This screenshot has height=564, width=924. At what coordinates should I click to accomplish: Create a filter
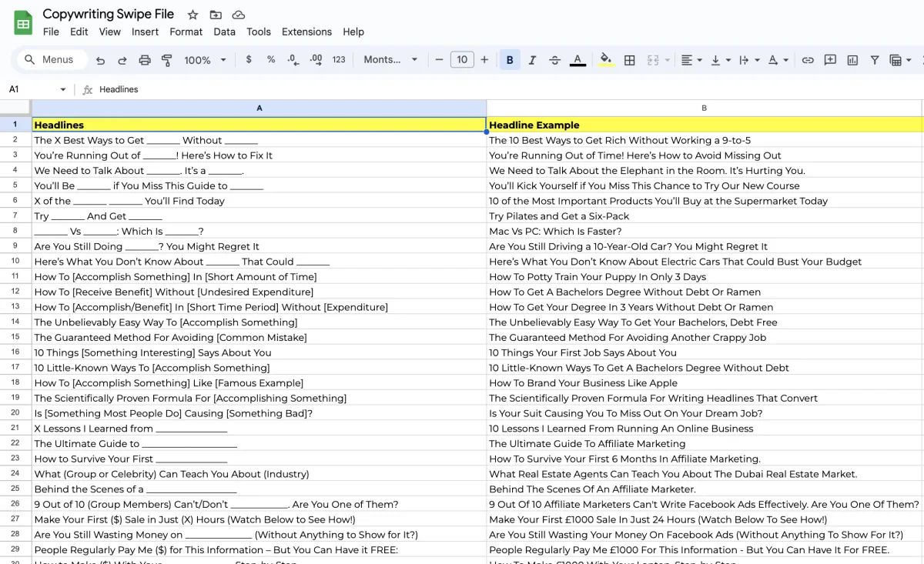875,60
